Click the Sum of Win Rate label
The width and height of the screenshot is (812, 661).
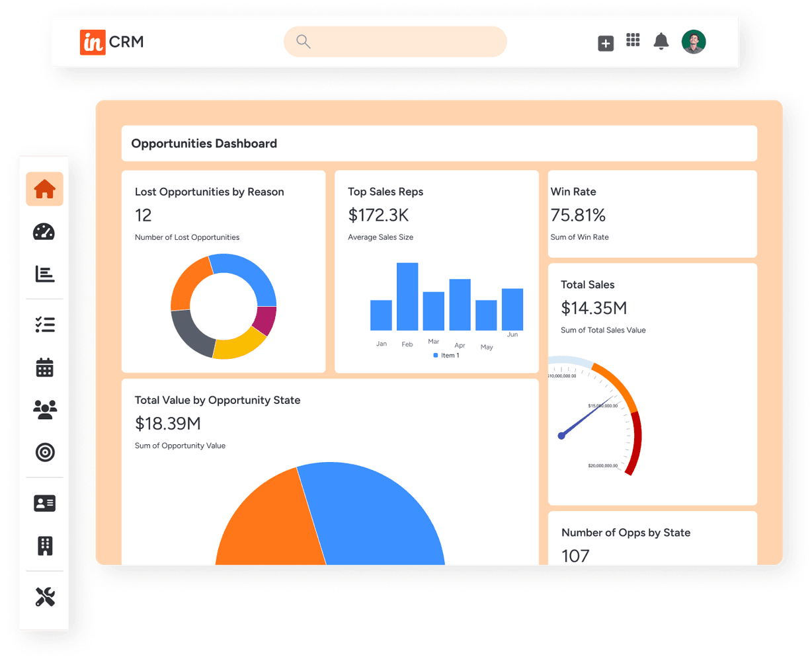click(x=580, y=237)
